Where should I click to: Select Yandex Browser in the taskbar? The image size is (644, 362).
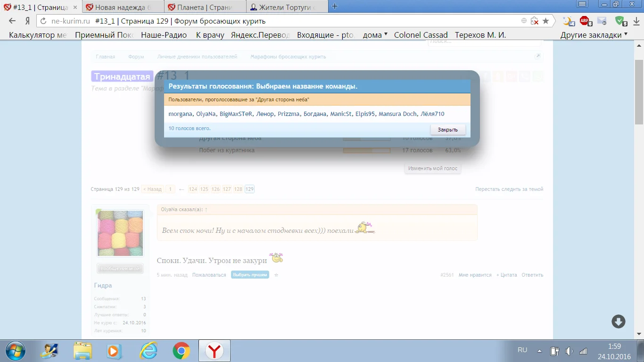point(215,351)
